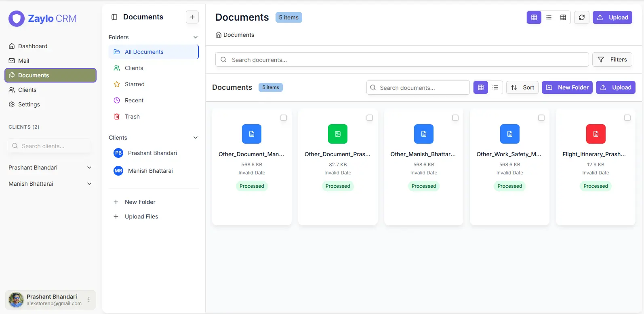Refresh the documents list

(582, 17)
